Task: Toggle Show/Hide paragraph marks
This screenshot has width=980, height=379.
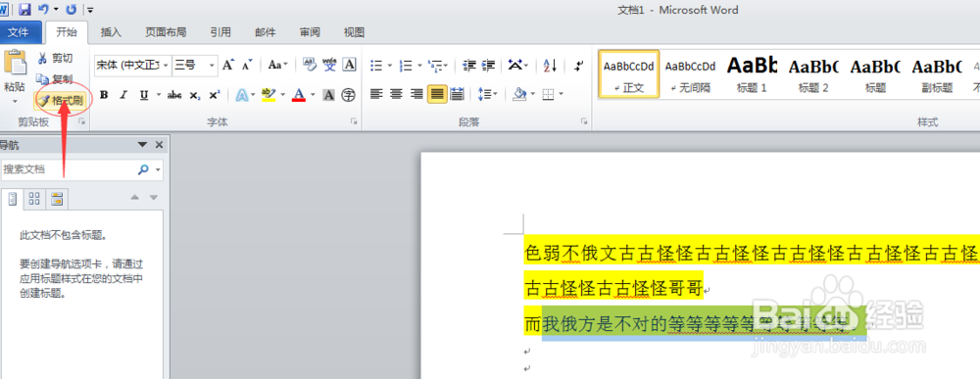Action: (x=579, y=65)
